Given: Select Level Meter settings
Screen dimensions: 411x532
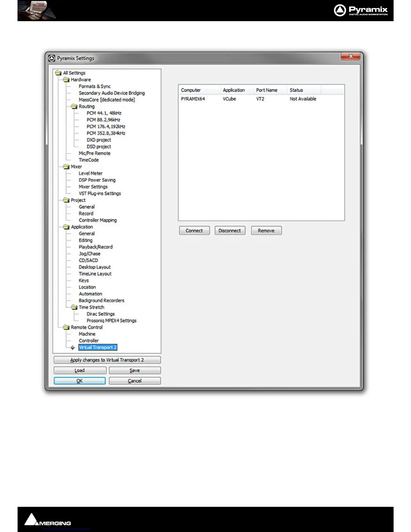Looking at the screenshot, I should [91, 173].
